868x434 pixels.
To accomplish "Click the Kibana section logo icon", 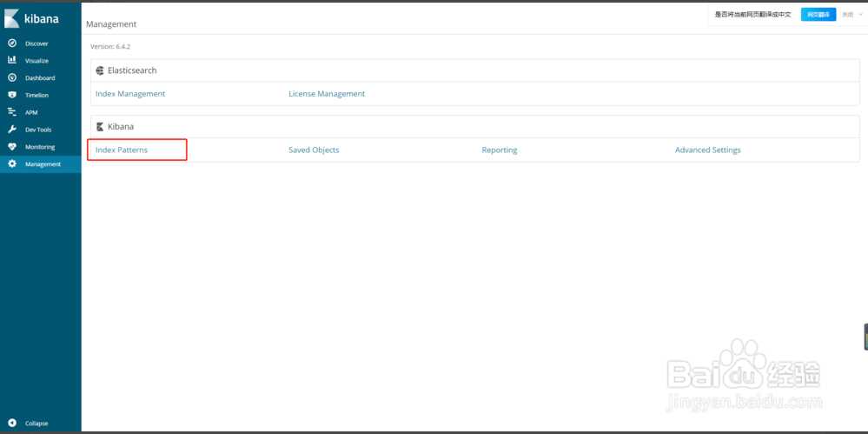I will click(100, 126).
